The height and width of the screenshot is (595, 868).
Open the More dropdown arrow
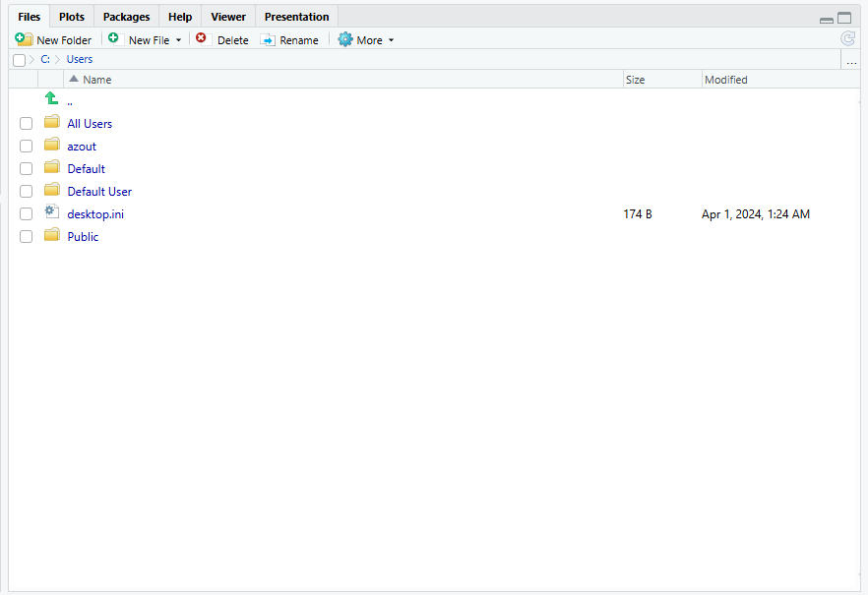tap(391, 40)
